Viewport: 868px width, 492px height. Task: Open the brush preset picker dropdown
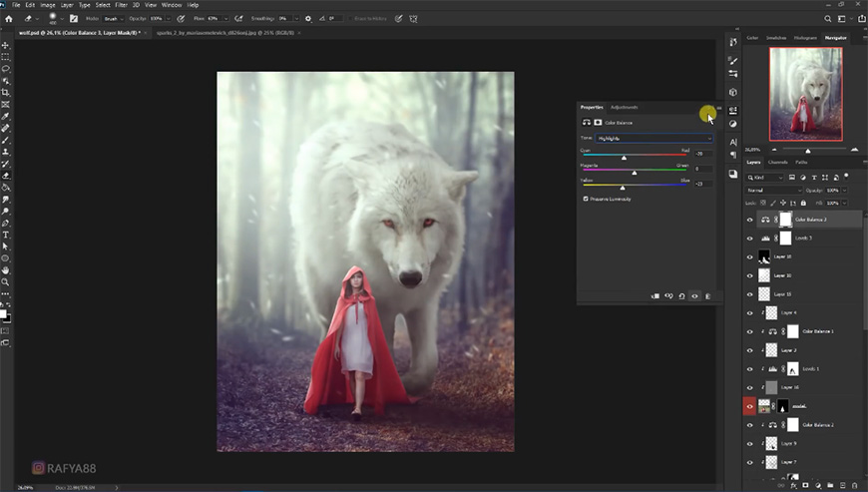62,19
